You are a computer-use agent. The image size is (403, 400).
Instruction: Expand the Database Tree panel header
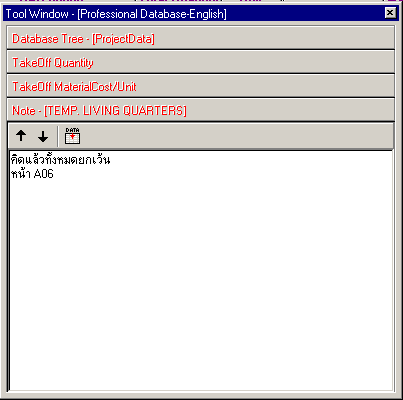[x=201, y=38]
